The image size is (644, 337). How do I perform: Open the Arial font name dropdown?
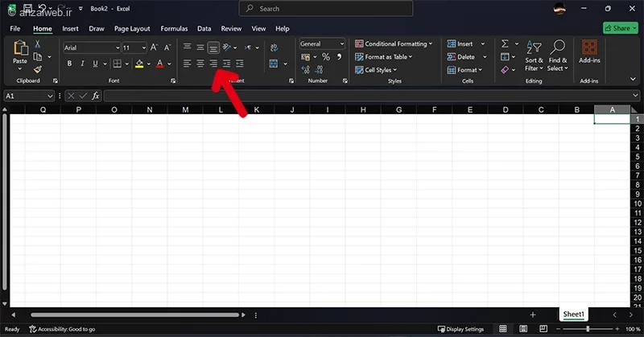click(91, 47)
